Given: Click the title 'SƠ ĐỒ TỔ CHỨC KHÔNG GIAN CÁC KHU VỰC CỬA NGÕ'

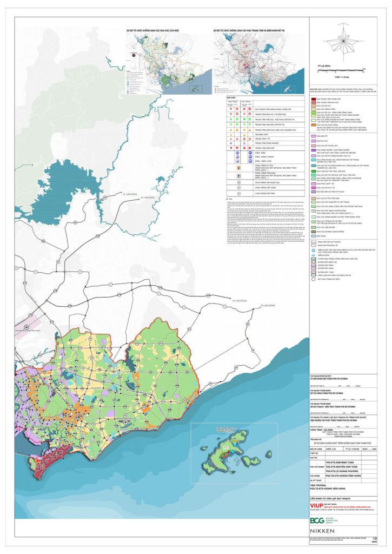Looking at the screenshot, I should (x=153, y=31).
